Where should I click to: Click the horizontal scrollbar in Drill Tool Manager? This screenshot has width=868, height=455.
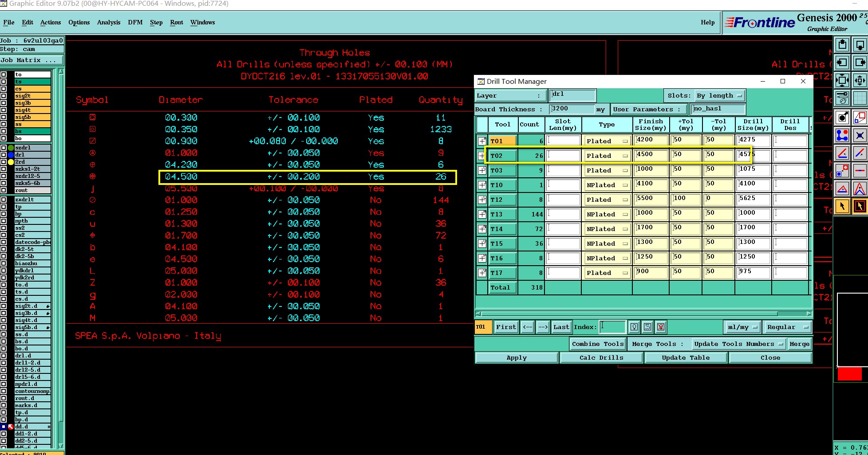coord(643,314)
